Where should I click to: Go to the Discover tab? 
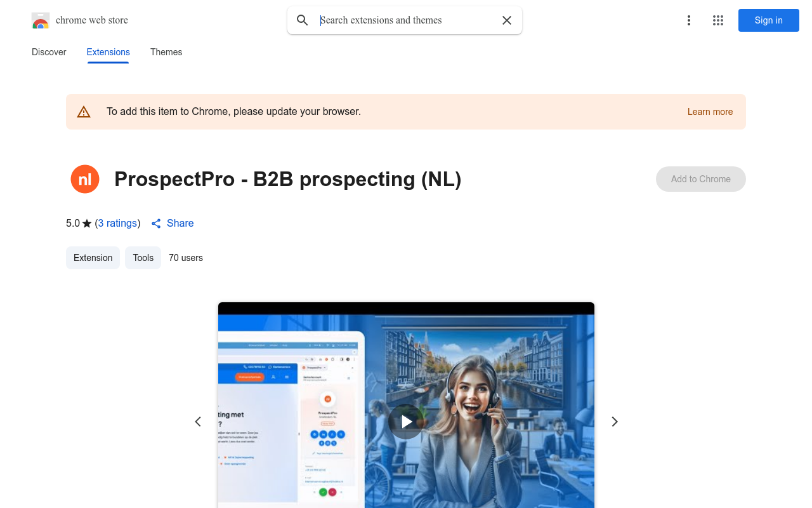tap(49, 52)
